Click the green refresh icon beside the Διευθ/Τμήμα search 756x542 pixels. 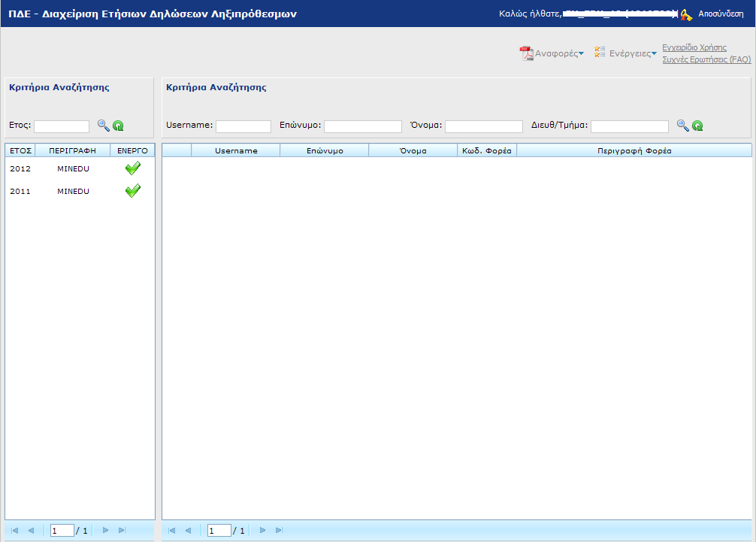tap(697, 126)
